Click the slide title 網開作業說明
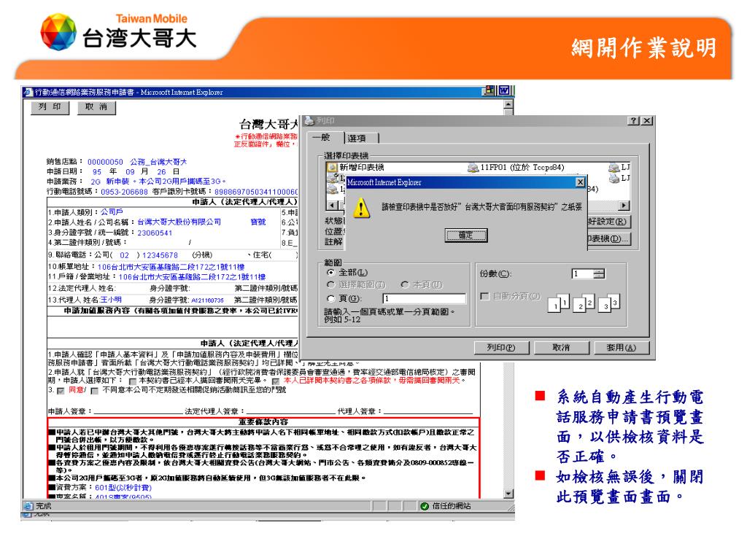This screenshot has height=560, width=747. pos(644,48)
